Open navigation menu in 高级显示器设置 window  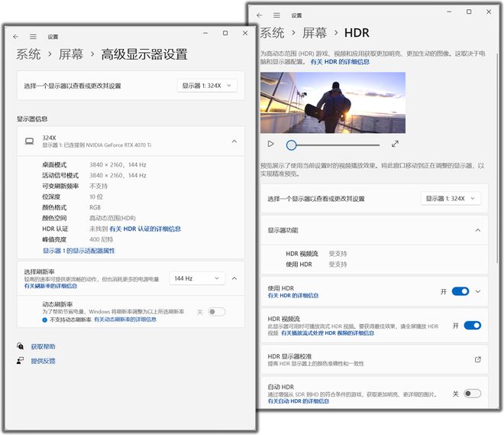tap(33, 36)
